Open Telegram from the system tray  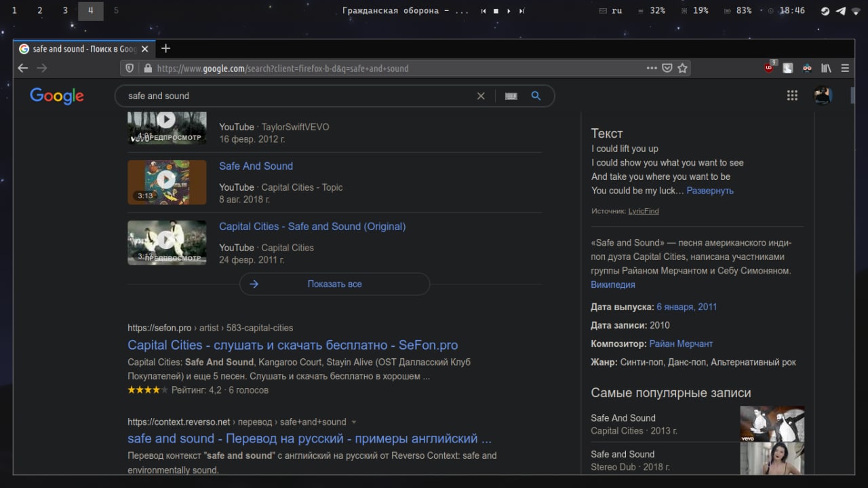(841, 11)
